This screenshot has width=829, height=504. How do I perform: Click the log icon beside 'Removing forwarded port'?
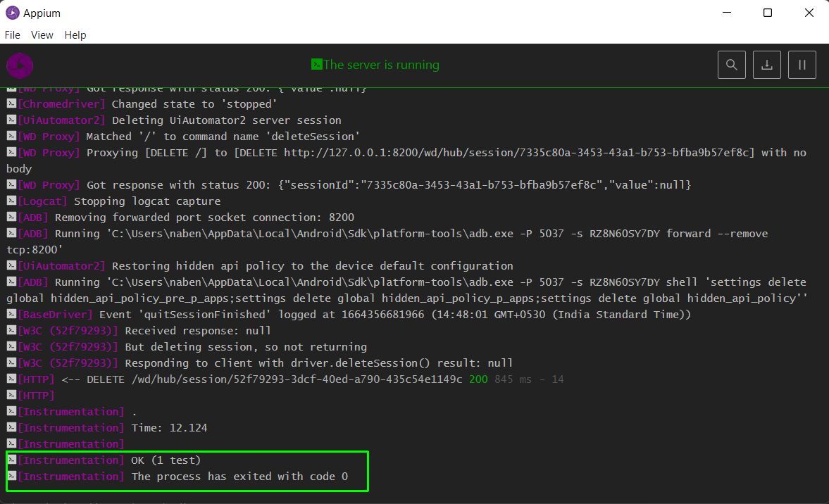(x=11, y=217)
